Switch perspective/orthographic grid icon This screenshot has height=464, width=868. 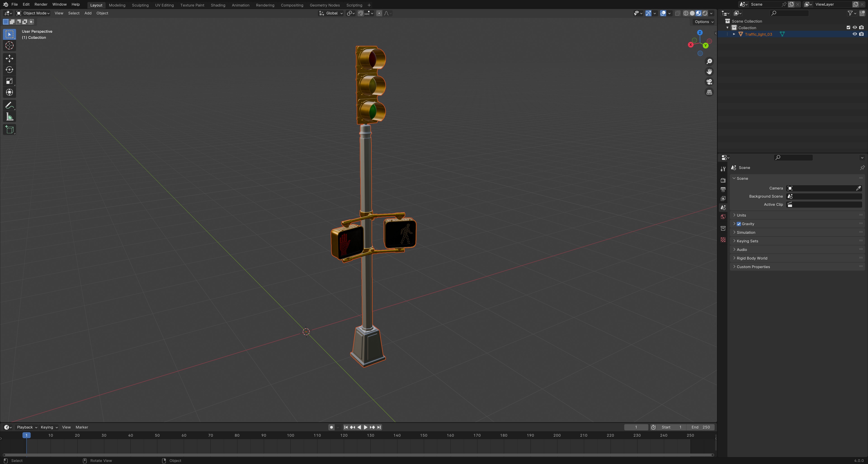click(709, 92)
